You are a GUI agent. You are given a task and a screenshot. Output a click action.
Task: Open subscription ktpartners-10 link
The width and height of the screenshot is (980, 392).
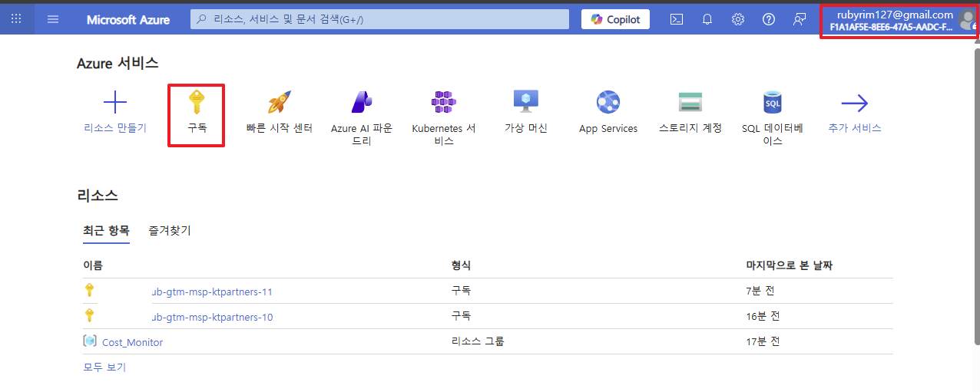213,317
